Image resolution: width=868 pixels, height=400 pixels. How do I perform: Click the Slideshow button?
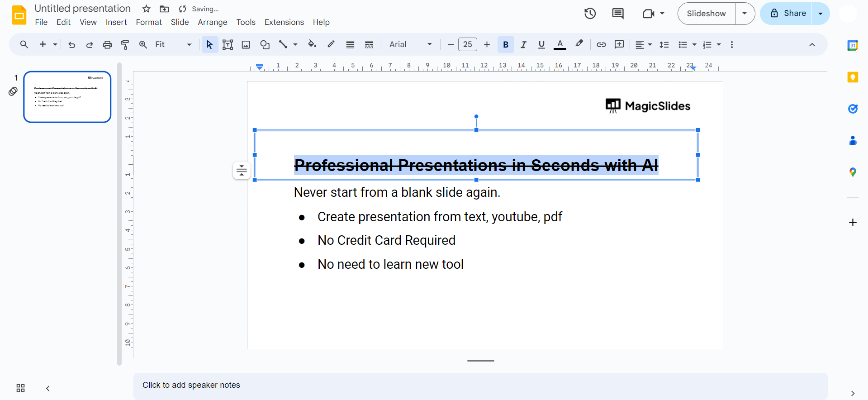[706, 14]
